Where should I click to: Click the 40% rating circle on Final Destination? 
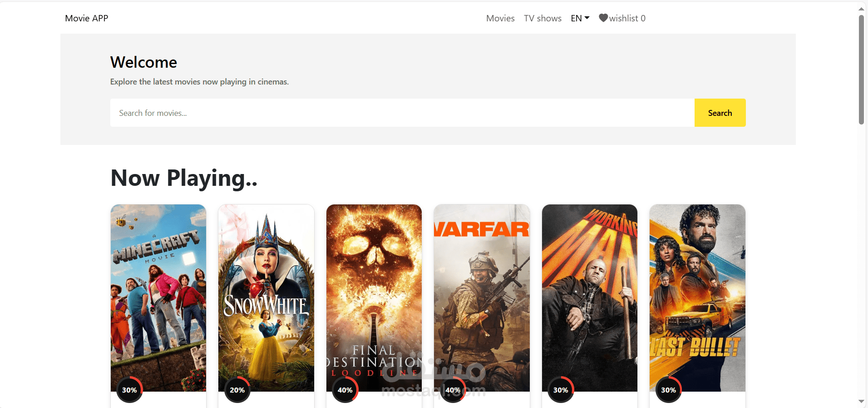(x=345, y=390)
